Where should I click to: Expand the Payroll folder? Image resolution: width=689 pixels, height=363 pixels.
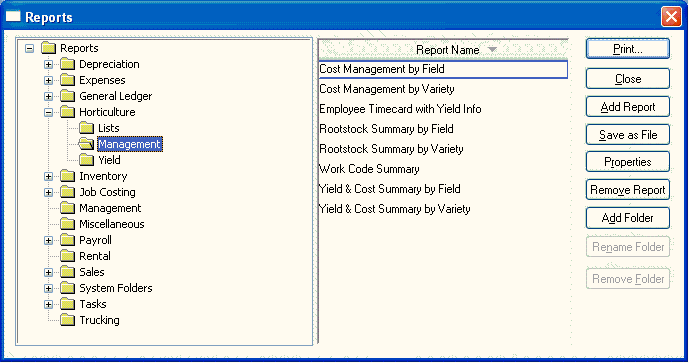(48, 240)
